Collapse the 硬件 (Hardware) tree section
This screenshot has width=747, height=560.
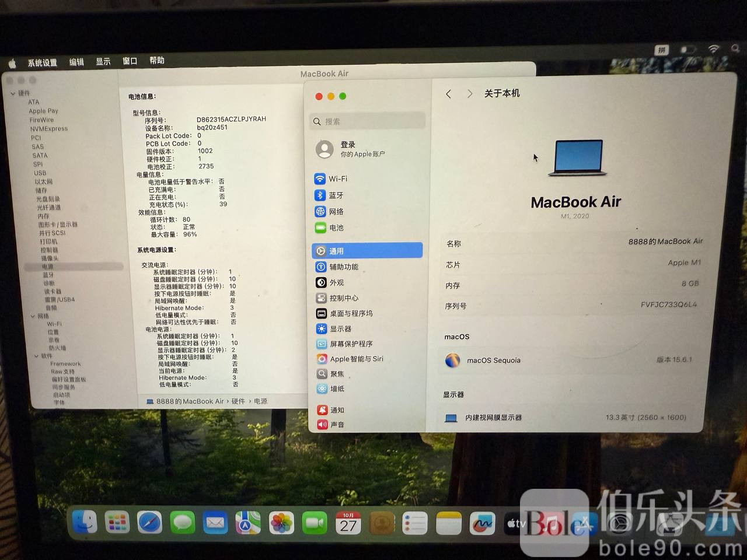pyautogui.click(x=13, y=93)
